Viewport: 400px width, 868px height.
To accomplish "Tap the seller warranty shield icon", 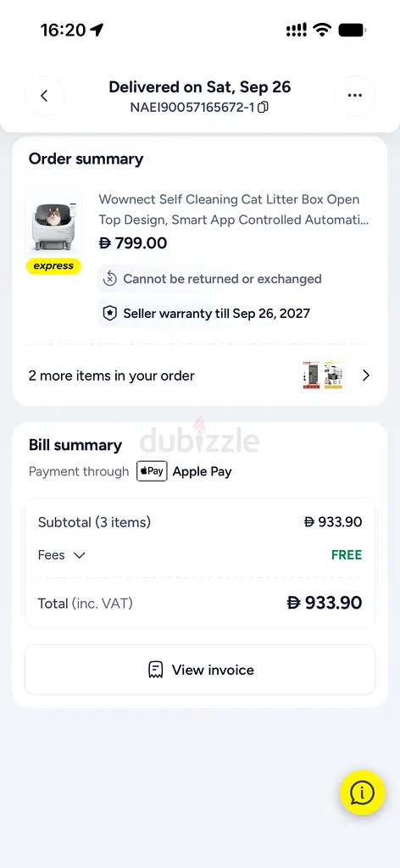I will tap(109, 314).
